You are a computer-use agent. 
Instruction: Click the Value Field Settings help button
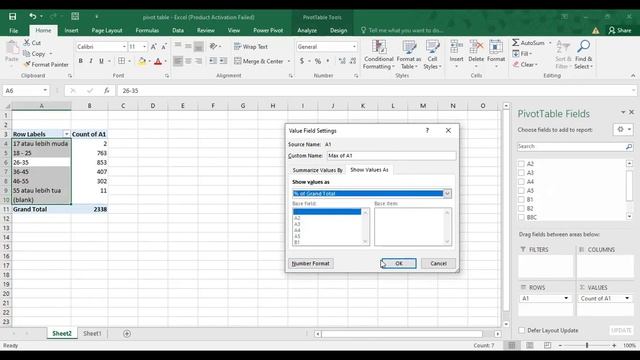point(427,131)
